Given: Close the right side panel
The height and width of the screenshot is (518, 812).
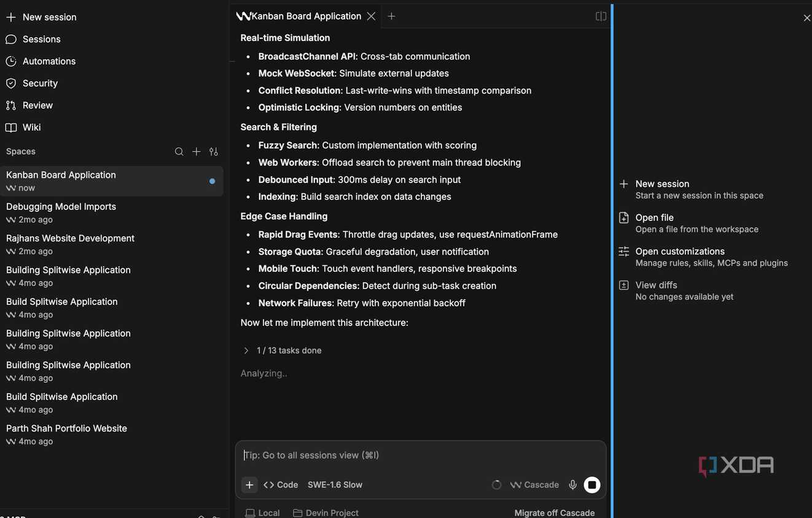Looking at the screenshot, I should tap(807, 18).
